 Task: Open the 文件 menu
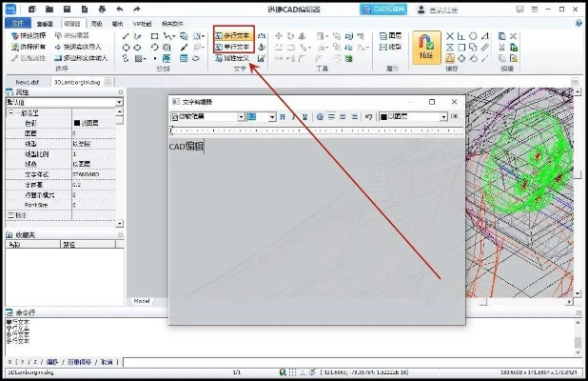[x=16, y=21]
